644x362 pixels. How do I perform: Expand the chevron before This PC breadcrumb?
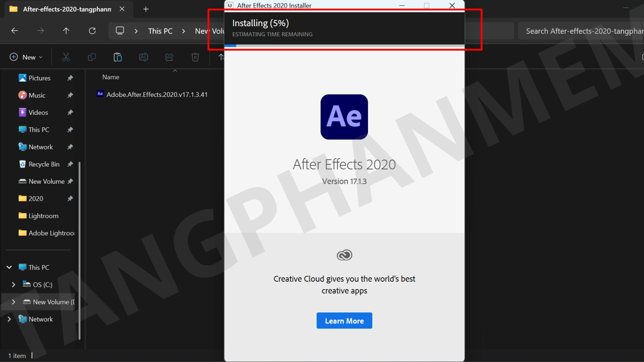coord(136,31)
